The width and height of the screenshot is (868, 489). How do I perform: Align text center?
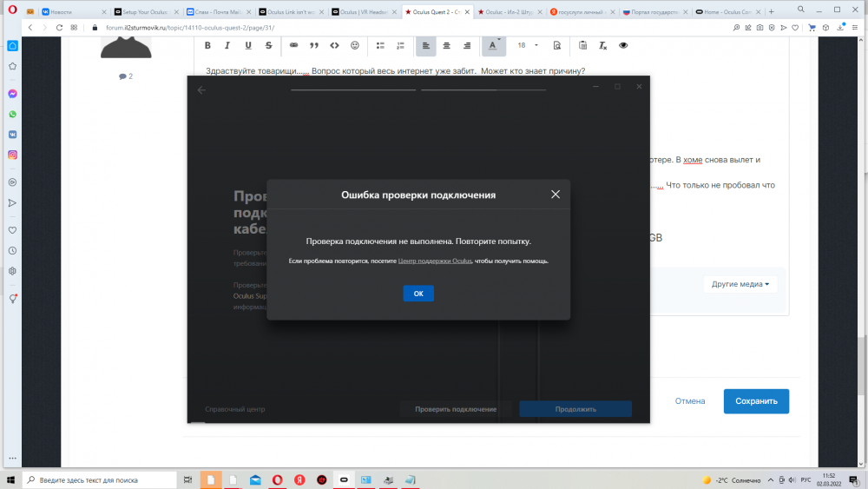tap(446, 45)
